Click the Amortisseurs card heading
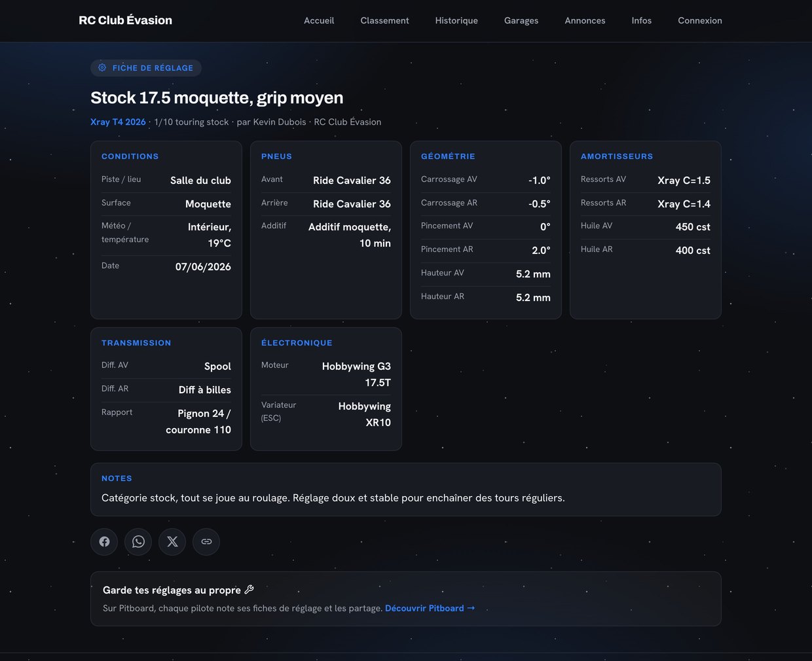The image size is (812, 661). click(x=617, y=156)
